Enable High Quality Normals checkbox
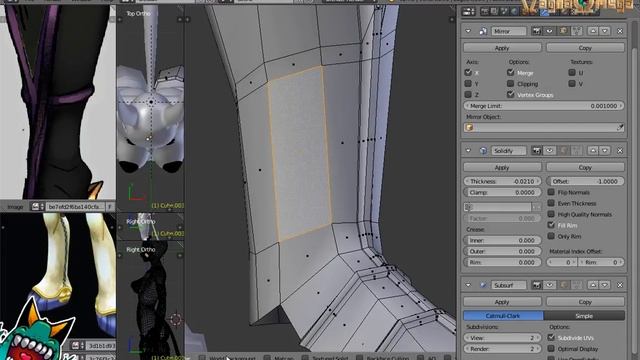Image resolution: width=640 pixels, height=360 pixels. [551, 214]
